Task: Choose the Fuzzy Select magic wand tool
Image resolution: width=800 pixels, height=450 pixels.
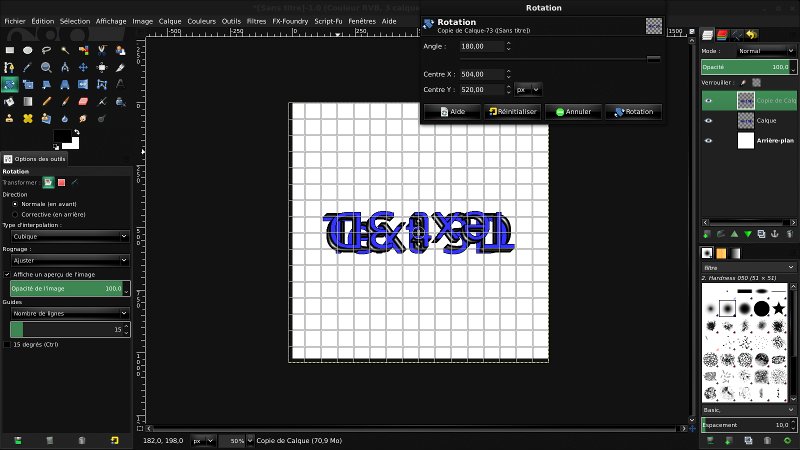Action: (x=65, y=50)
